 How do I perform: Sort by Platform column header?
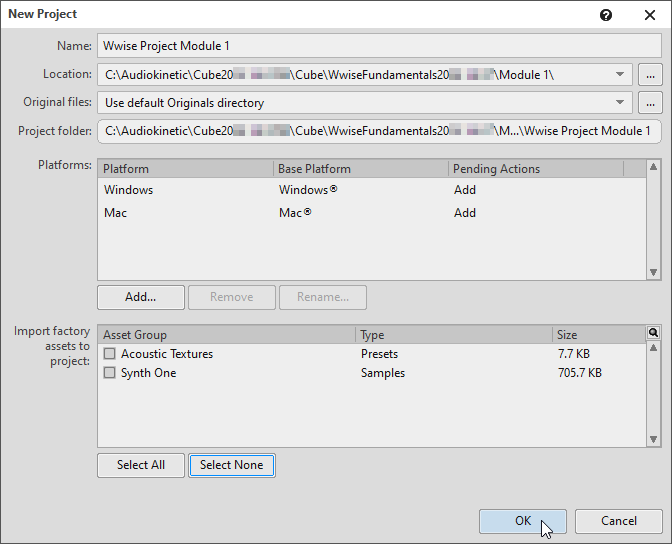tap(186, 169)
